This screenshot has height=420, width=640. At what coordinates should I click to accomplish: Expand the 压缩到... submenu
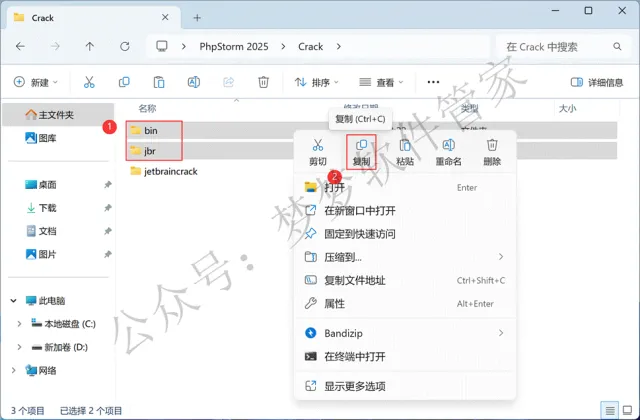(x=501, y=257)
